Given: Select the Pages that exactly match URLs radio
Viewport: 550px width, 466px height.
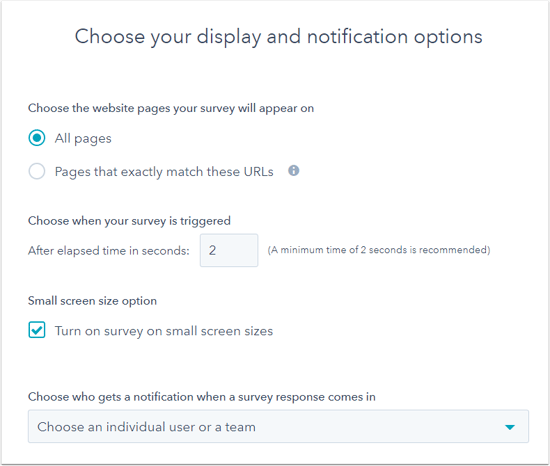Looking at the screenshot, I should pos(37,171).
